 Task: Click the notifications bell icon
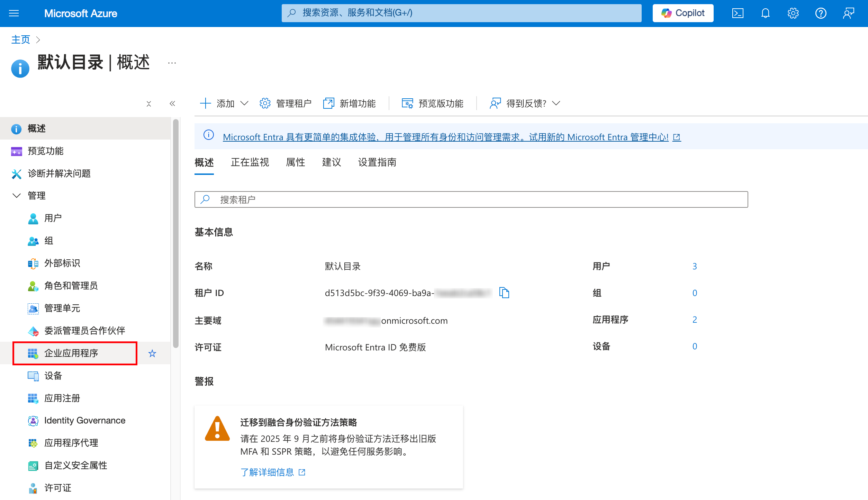(x=765, y=13)
